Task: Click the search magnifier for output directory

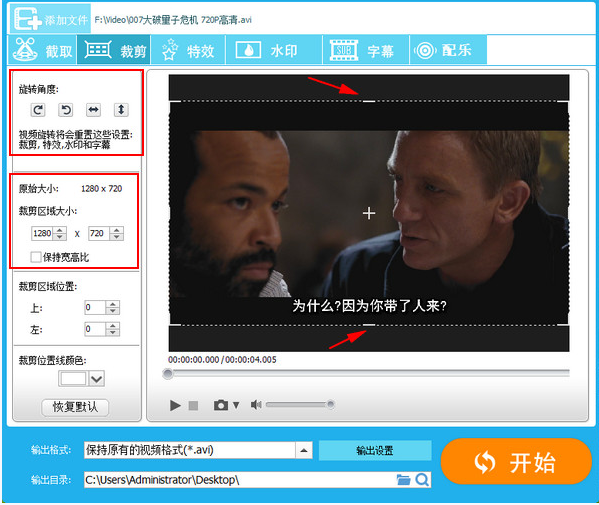Action: click(x=422, y=479)
